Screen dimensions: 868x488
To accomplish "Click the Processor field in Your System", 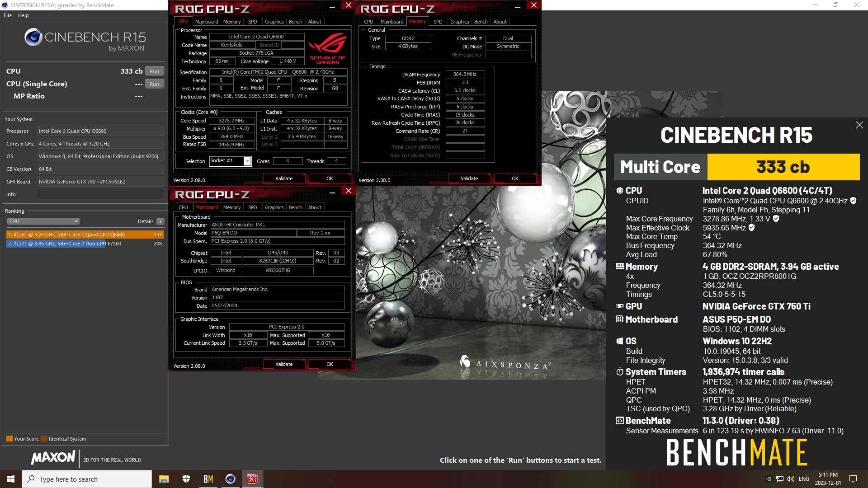I will point(100,131).
